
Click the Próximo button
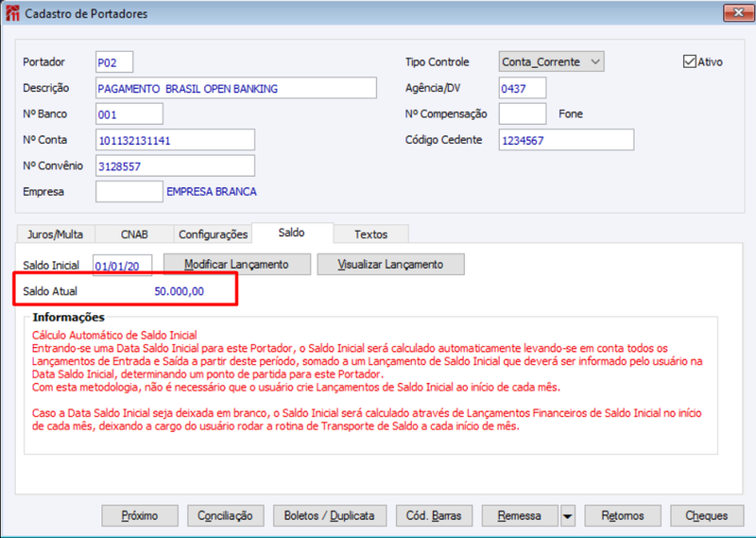140,516
